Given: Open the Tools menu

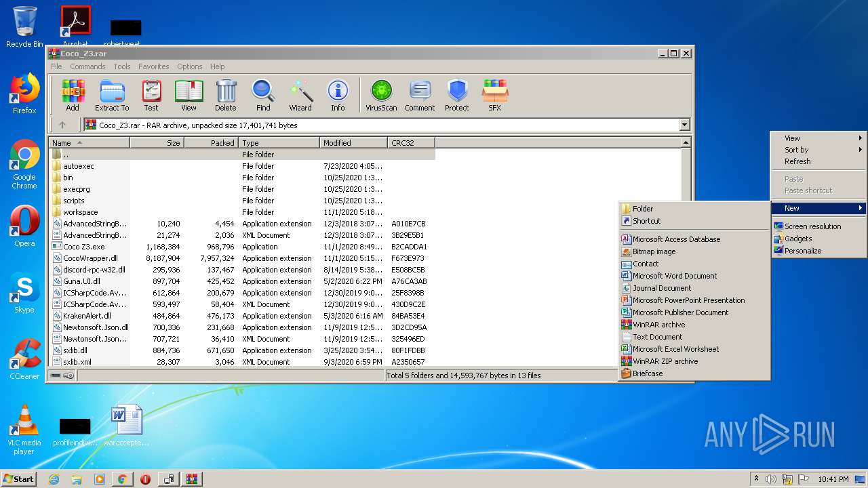Looking at the screenshot, I should coord(122,66).
